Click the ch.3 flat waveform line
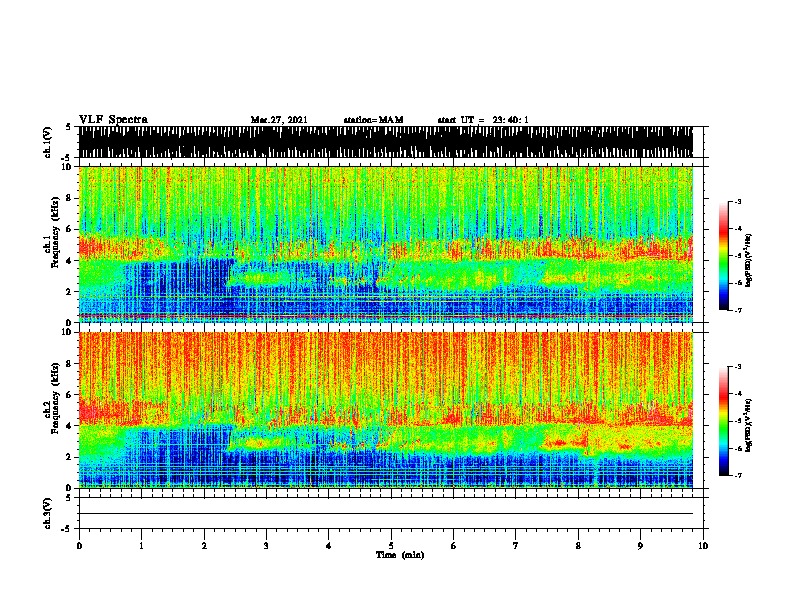 (x=386, y=514)
